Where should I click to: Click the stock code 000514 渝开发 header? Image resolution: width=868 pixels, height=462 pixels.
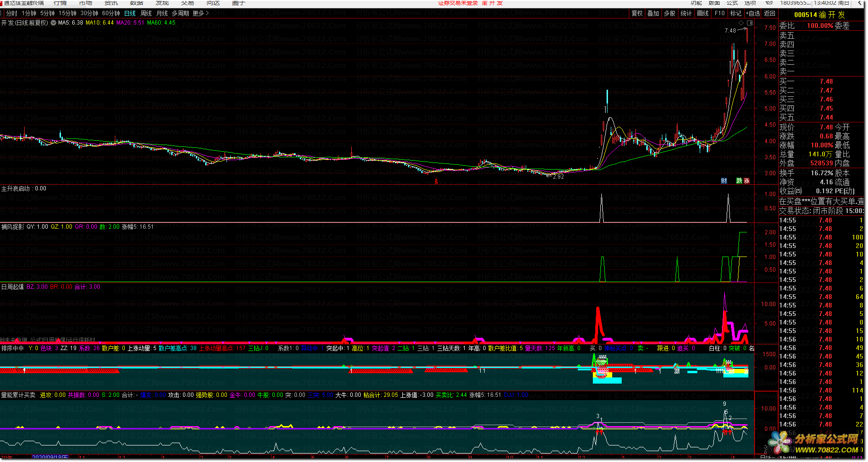tap(819, 15)
